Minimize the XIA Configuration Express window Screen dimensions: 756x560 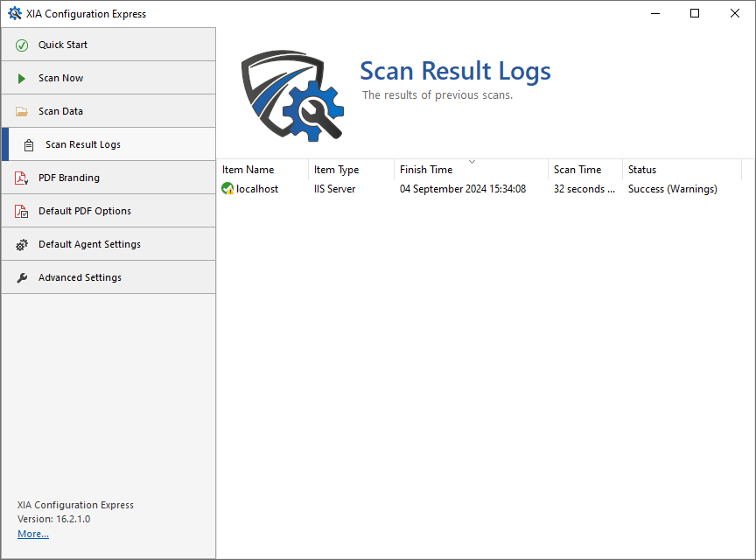coord(654,13)
